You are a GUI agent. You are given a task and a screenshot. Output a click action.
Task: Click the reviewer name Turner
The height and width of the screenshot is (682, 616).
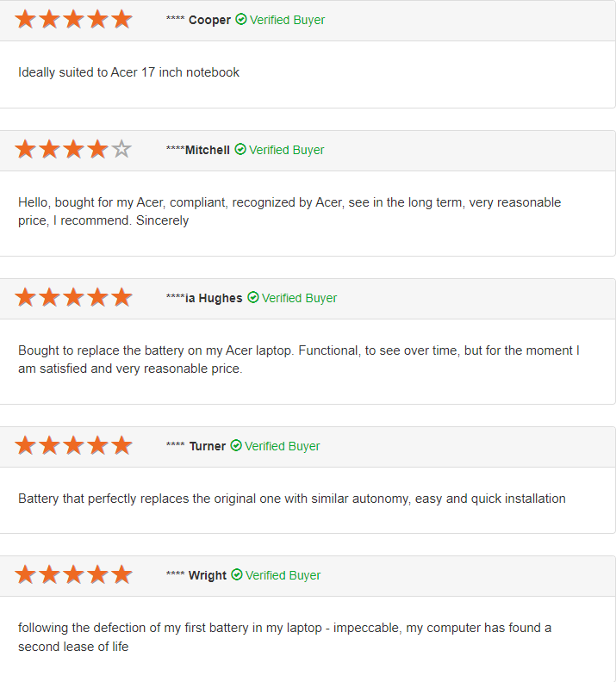[x=208, y=446]
